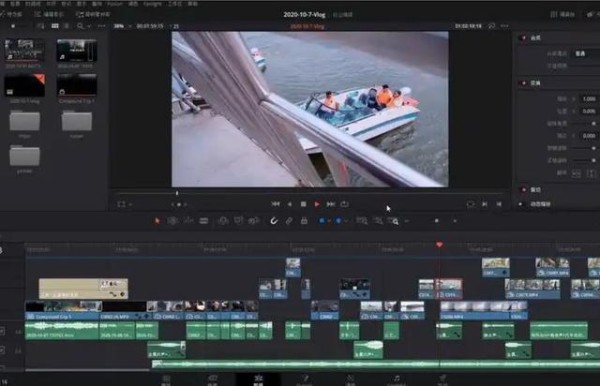Click the Media Pool button at top-left
This screenshot has width=600, height=386.
[x=11, y=14]
